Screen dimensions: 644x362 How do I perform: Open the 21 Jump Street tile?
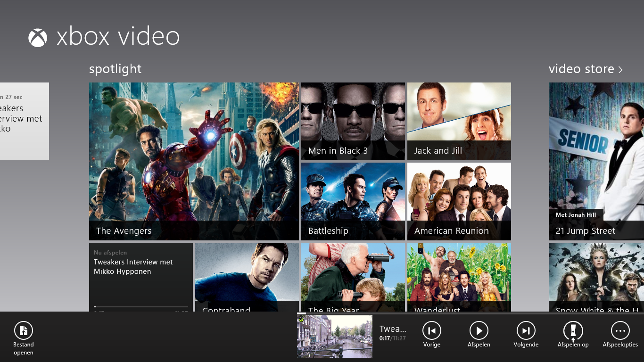(596, 161)
